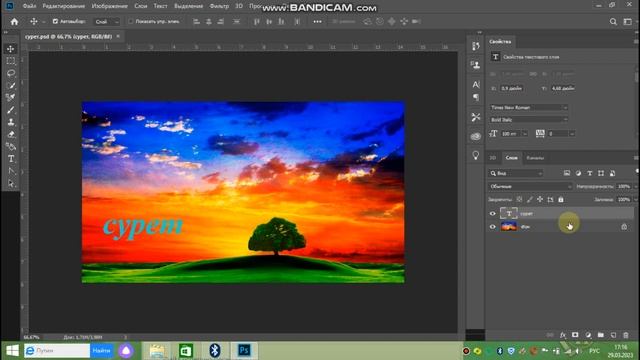
Task: Open the workspace switcher icon at top right
Action: pyautogui.click(x=628, y=22)
